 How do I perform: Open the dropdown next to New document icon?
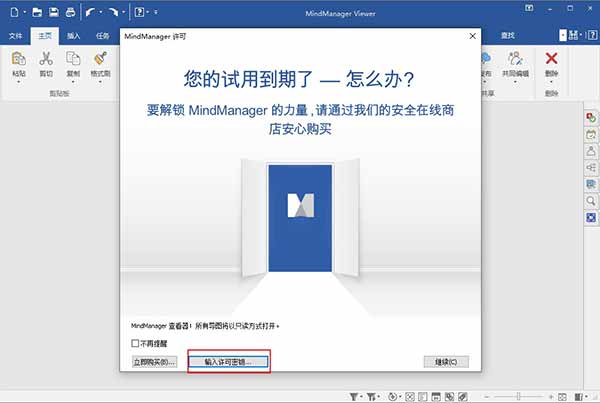[24, 13]
